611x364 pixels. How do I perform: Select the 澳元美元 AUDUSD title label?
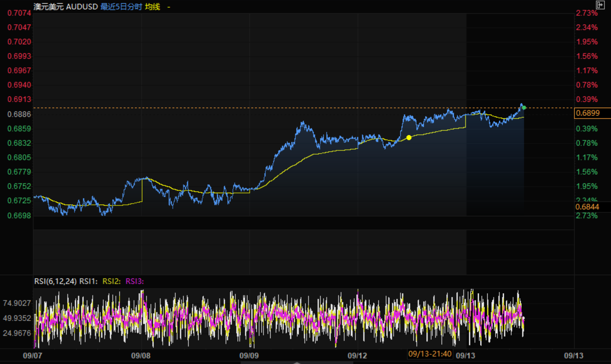pyautogui.click(x=65, y=7)
